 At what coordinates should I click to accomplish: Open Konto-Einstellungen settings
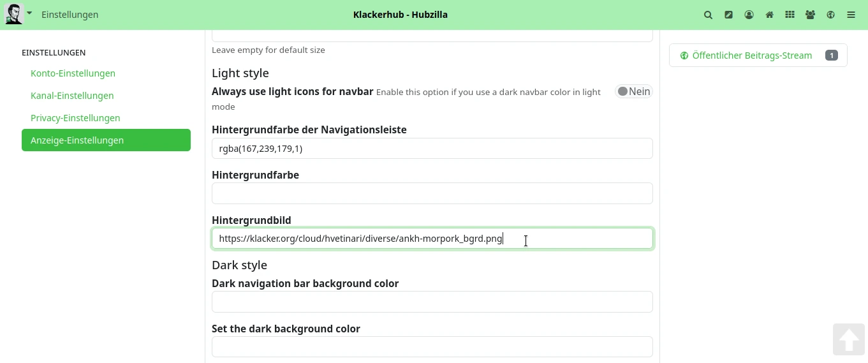[73, 73]
